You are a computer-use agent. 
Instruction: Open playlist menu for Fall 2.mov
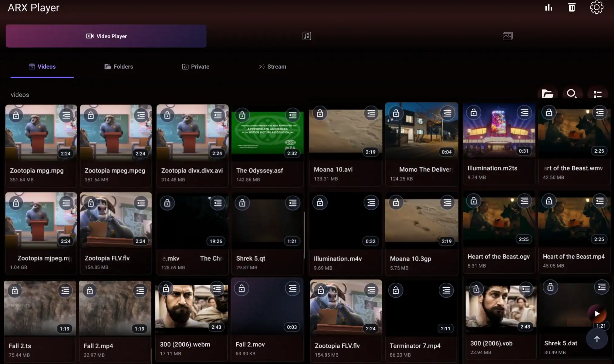292,288
